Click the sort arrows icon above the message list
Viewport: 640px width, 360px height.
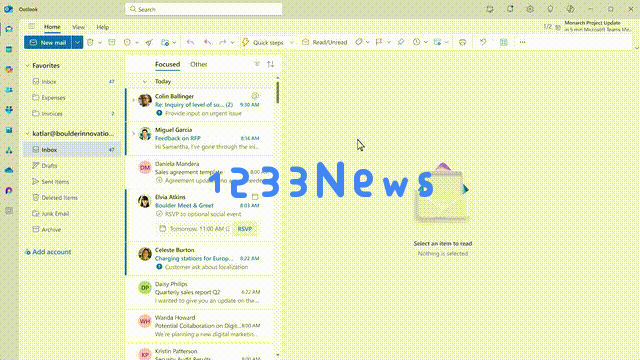271,64
